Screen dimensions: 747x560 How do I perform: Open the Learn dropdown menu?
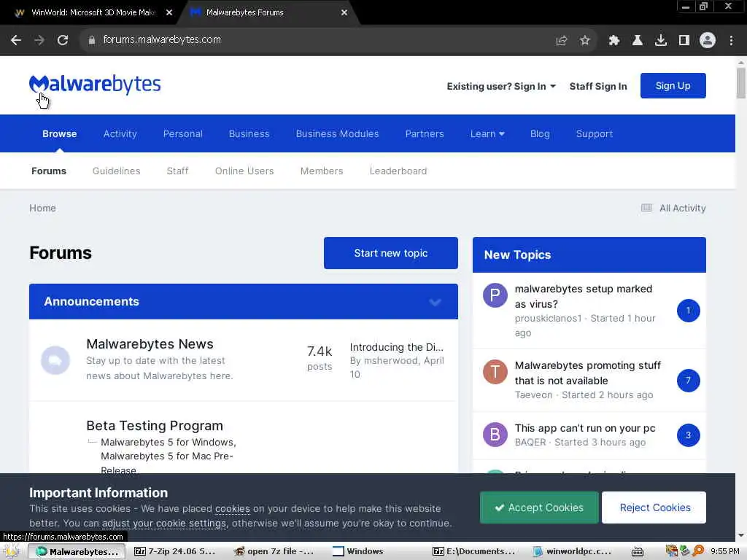(487, 134)
